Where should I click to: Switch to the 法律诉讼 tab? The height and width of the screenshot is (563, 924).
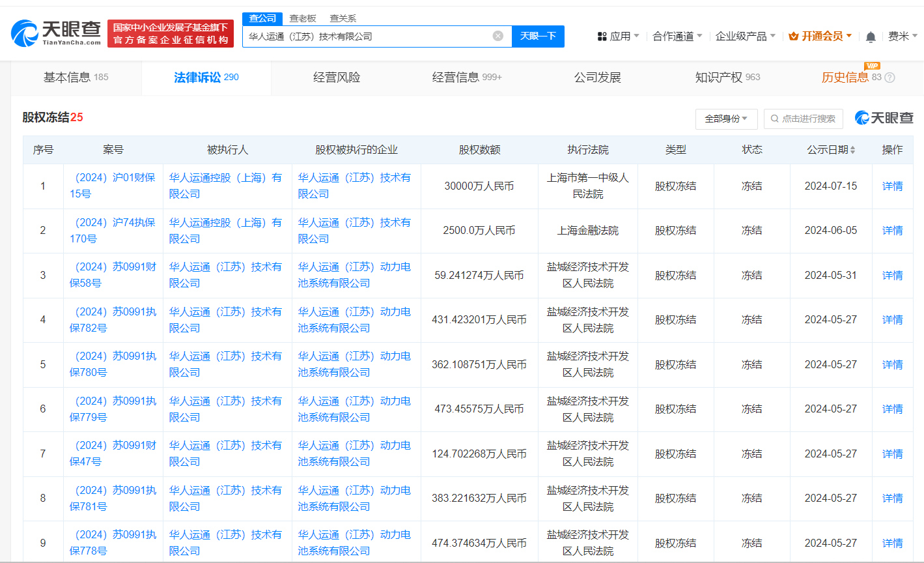(x=206, y=78)
